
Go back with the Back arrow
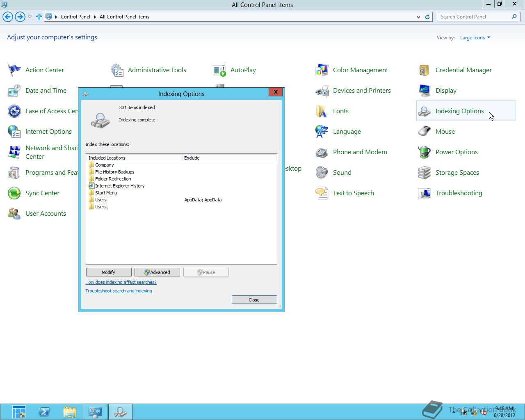pyautogui.click(x=8, y=17)
